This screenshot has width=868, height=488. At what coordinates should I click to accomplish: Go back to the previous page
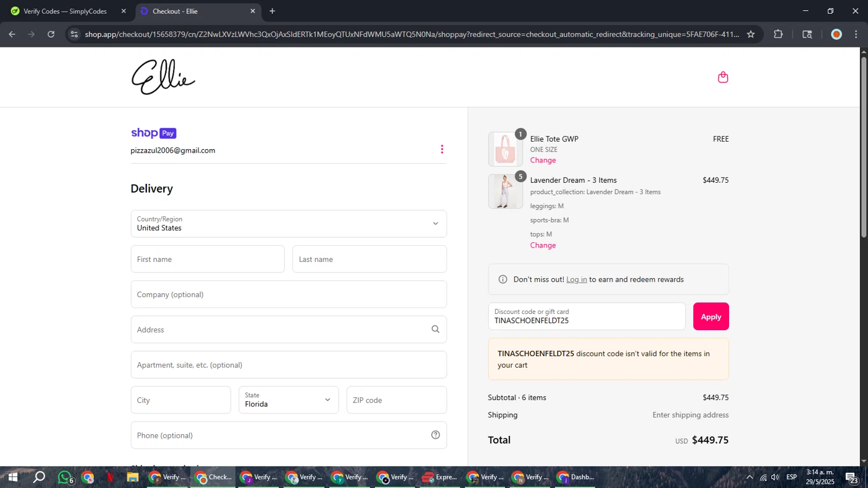12,34
